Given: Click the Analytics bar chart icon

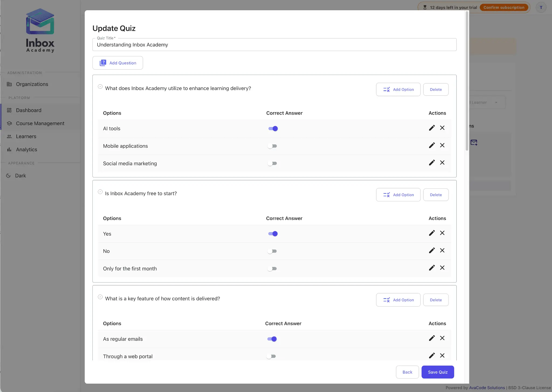Looking at the screenshot, I should tap(9, 149).
